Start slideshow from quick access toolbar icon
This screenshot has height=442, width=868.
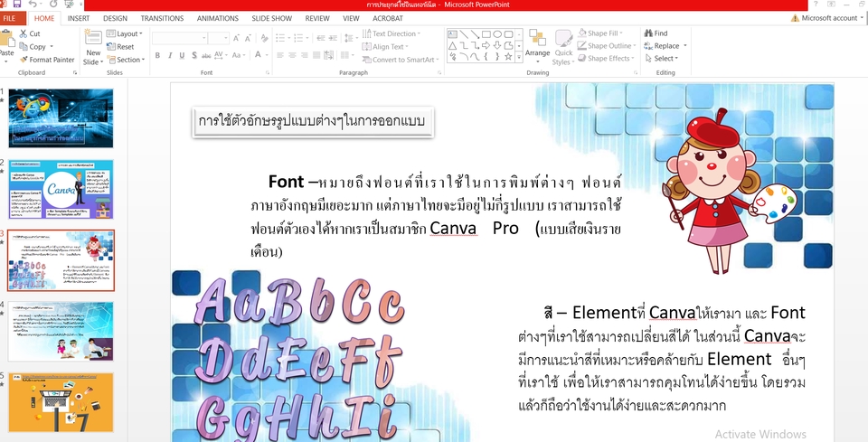click(70, 5)
